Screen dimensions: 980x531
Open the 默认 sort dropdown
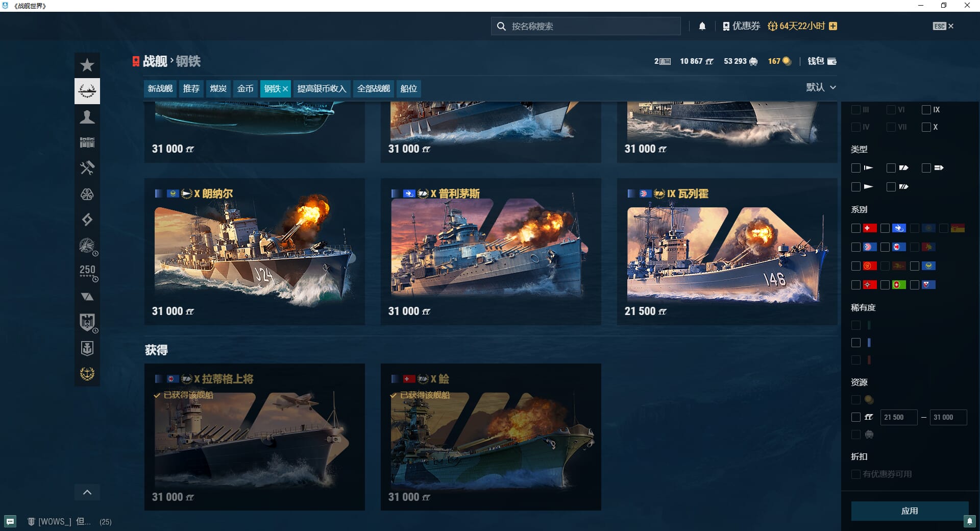pyautogui.click(x=821, y=87)
